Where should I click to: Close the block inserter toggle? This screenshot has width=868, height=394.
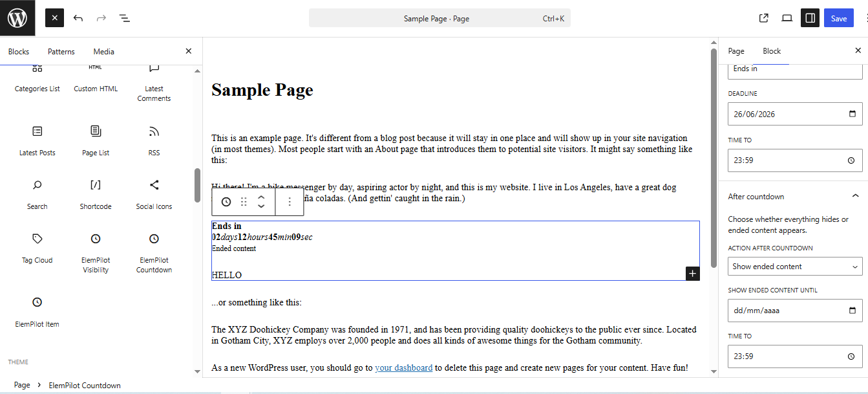[54, 18]
